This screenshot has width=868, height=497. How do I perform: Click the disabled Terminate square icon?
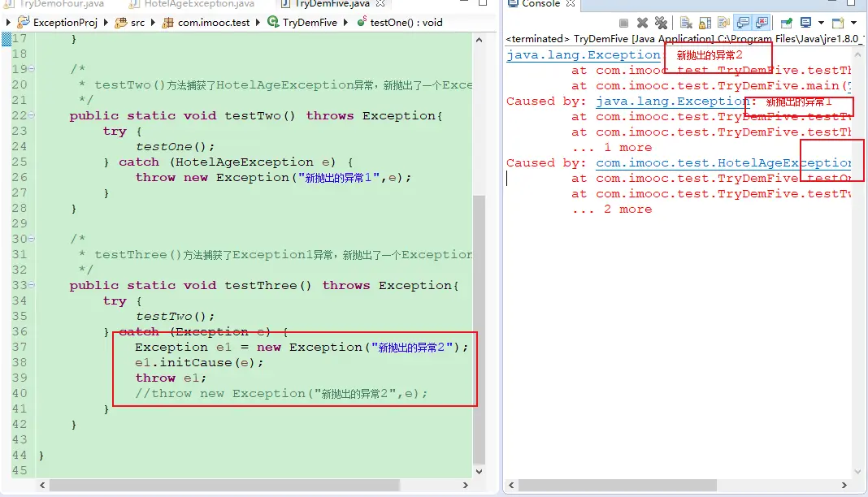pyautogui.click(x=624, y=23)
